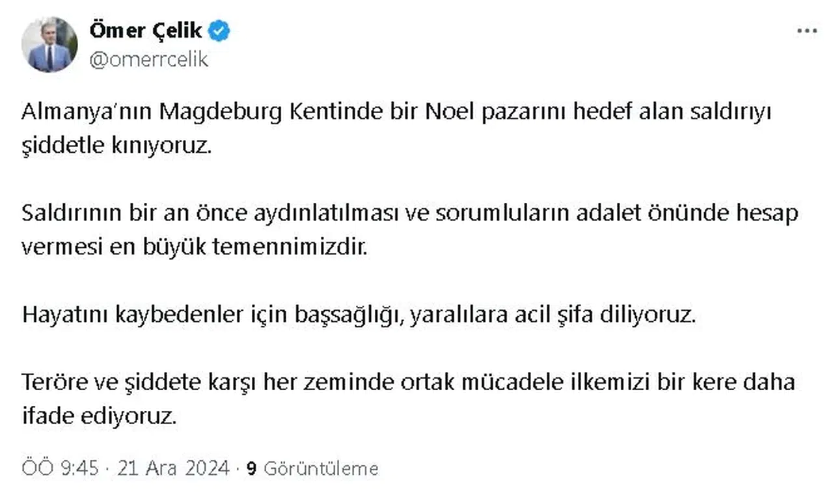Click the paragraph starting 'Saldırının bir an önce'
The image size is (833, 504).
410,214
